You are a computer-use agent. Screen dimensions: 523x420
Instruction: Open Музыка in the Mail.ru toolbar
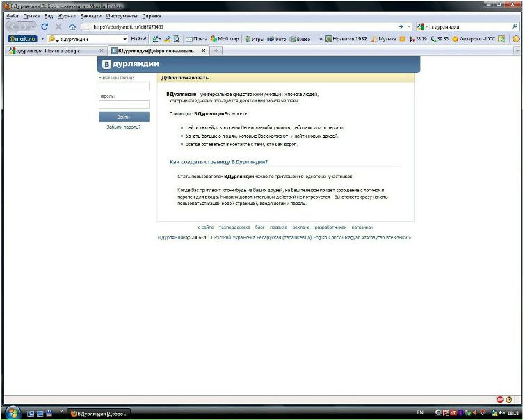[x=383, y=39]
